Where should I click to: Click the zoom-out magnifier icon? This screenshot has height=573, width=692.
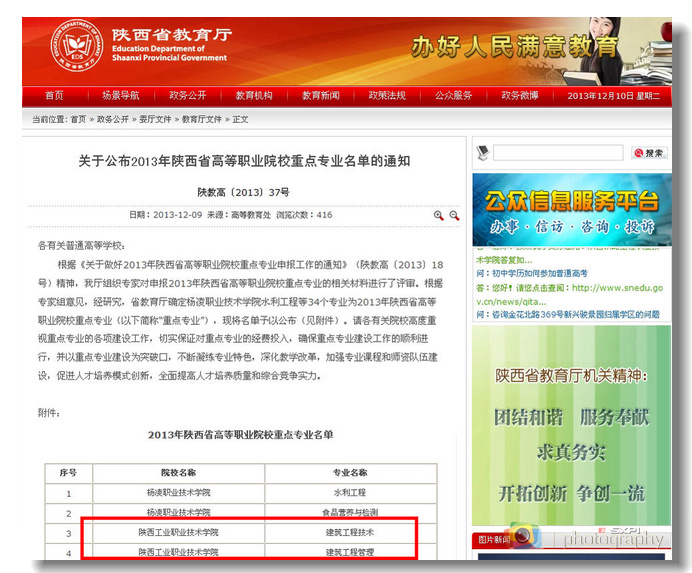point(454,215)
